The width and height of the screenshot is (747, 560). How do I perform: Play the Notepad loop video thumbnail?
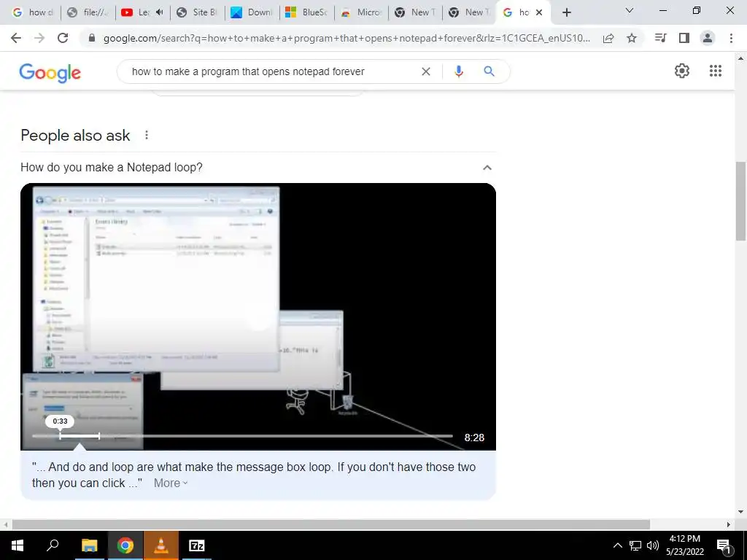pos(258,316)
